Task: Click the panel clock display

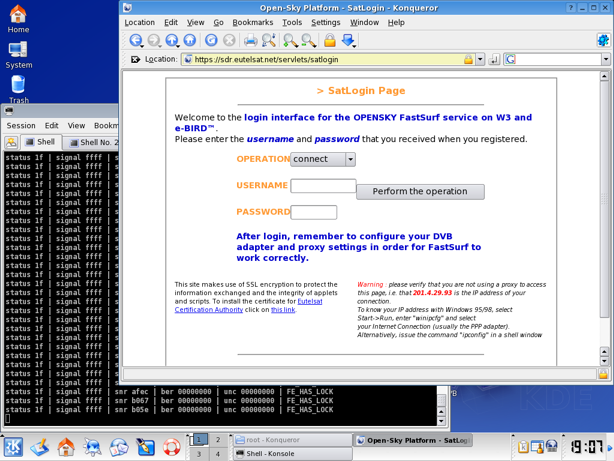Action: click(586, 447)
